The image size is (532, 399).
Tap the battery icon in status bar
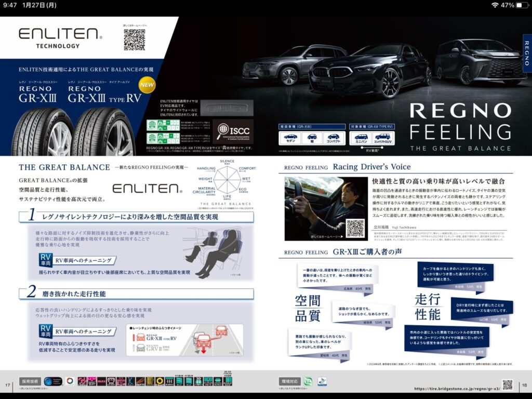pos(521,5)
